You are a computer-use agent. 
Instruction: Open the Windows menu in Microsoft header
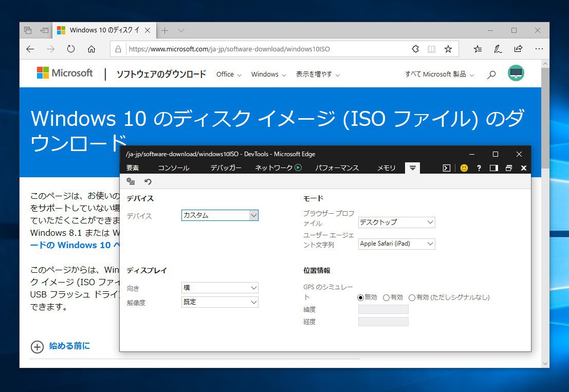point(268,74)
